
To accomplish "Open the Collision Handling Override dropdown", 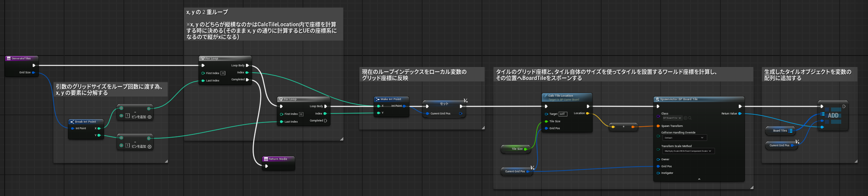I will 685,138.
